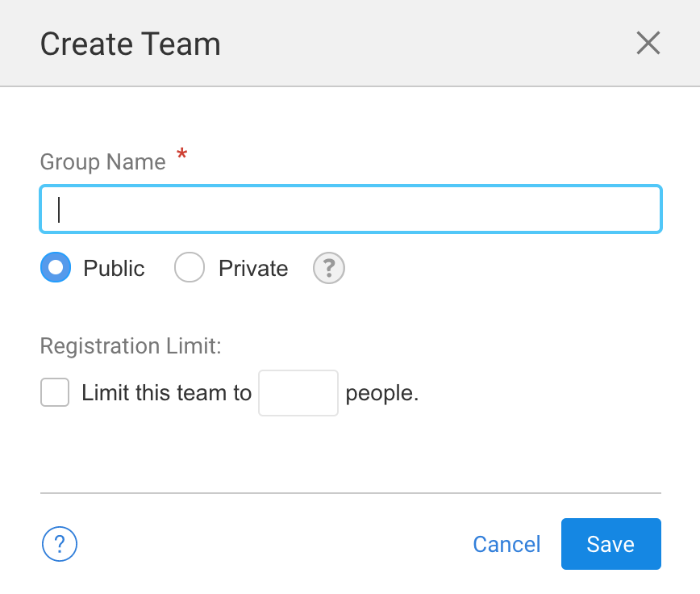700x594 pixels.
Task: Focus the team size limit number box
Action: [298, 393]
